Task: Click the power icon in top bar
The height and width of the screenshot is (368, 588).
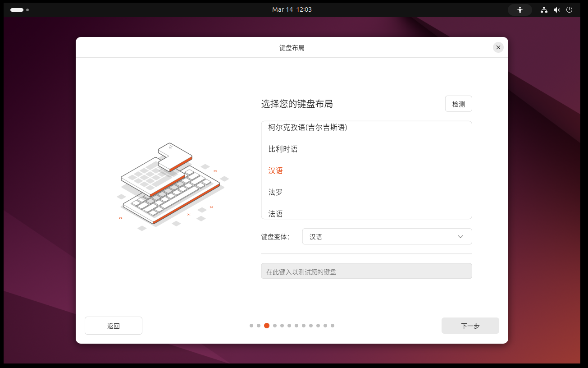Action: [569, 10]
